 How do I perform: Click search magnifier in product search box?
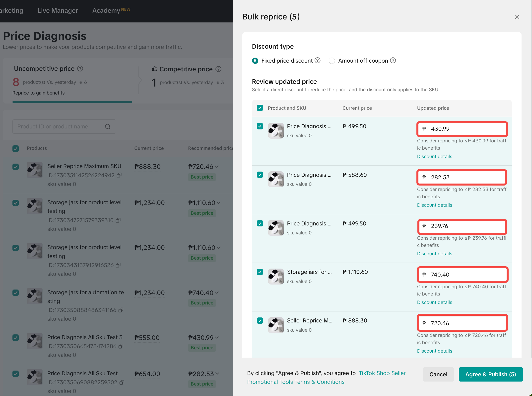108,127
